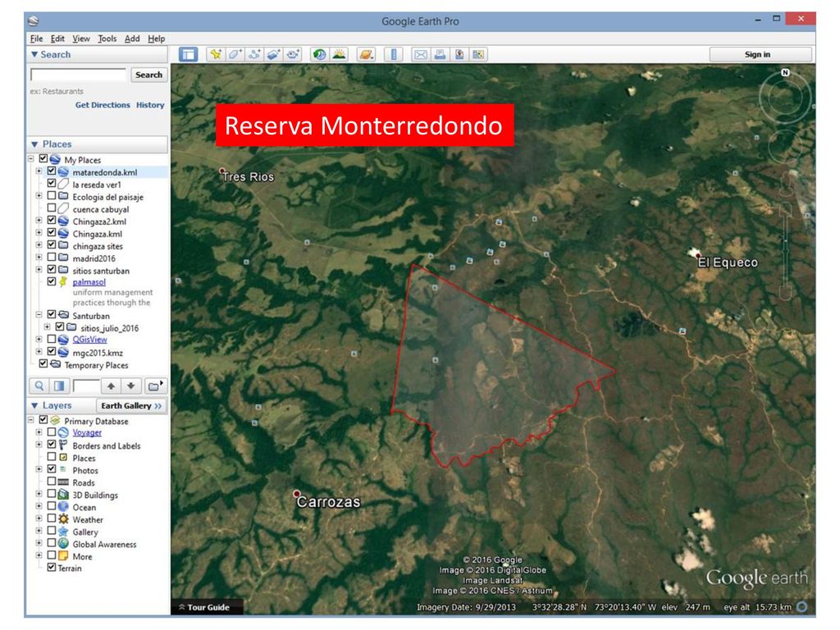This screenshot has width=840, height=630.
Task: Open the File menu
Action: [x=36, y=39]
